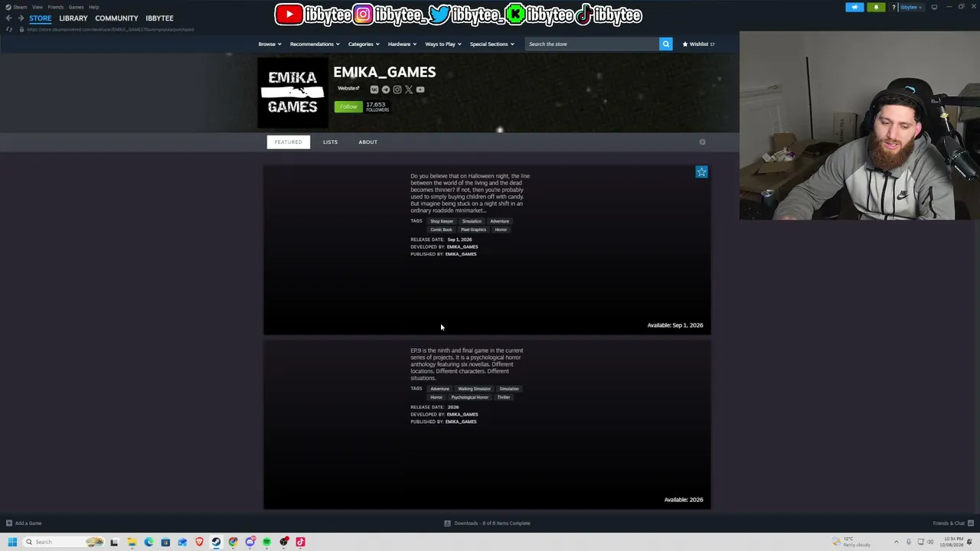The height and width of the screenshot is (551, 980).
Task: Click the Windows taskbar search box
Action: pyautogui.click(x=64, y=542)
